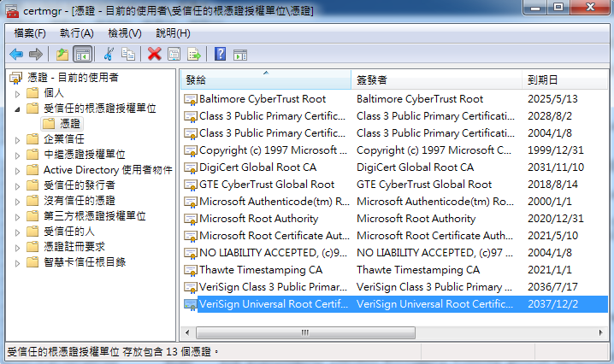
Task: Click the folder icon beside 智慧卡信任根目錄
Action: (x=32, y=261)
